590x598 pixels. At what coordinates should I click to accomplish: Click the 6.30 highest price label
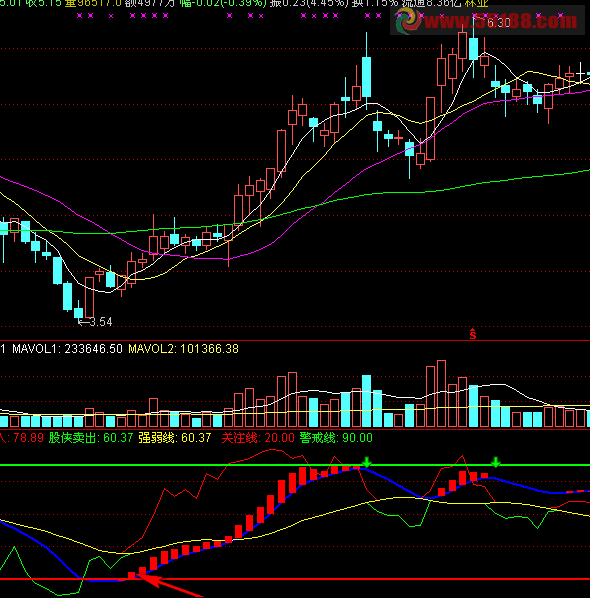point(498,23)
